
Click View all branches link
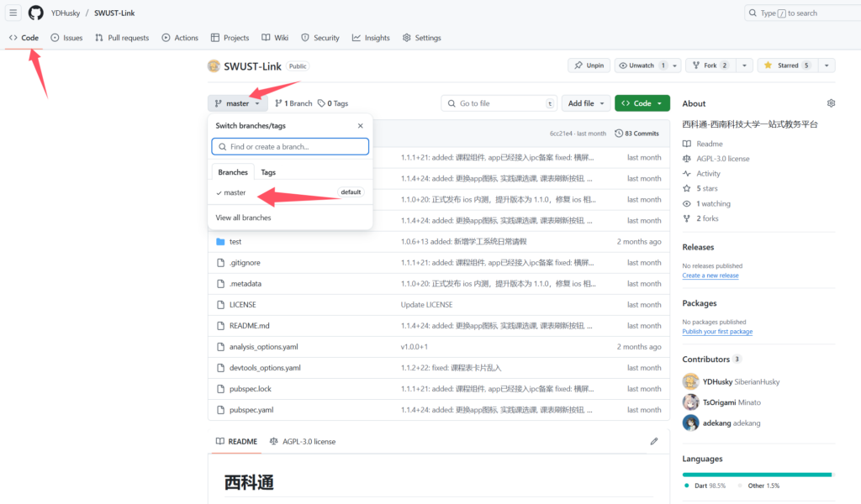(x=243, y=218)
